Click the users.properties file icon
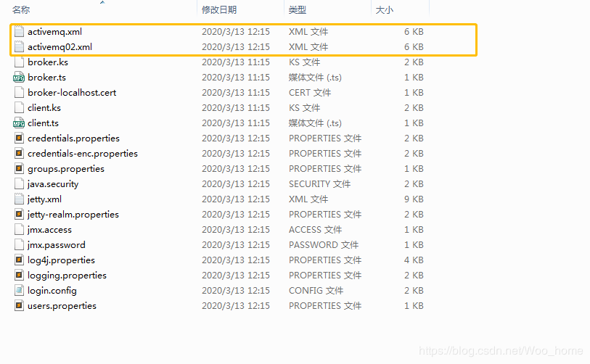Screen dimensions: 590x364 (x=19, y=306)
